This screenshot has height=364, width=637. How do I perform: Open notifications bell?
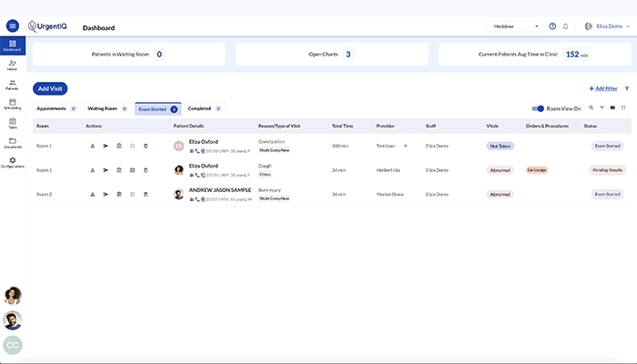click(565, 26)
